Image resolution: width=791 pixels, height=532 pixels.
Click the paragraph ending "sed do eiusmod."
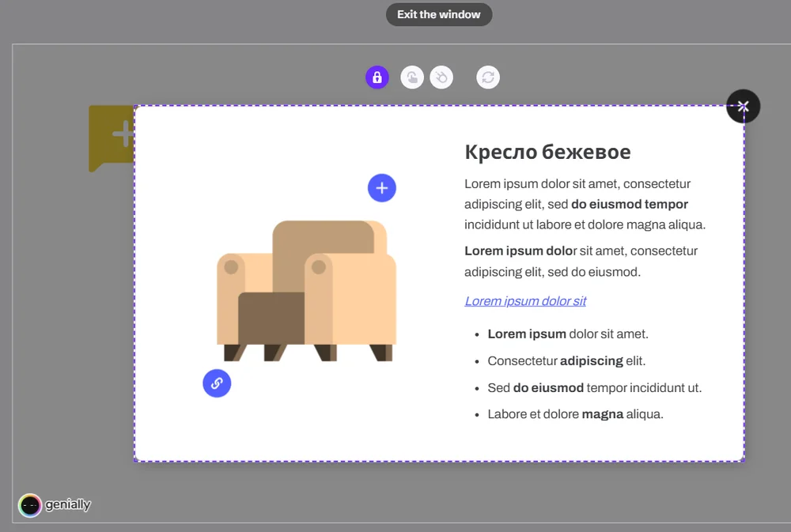[581, 262]
